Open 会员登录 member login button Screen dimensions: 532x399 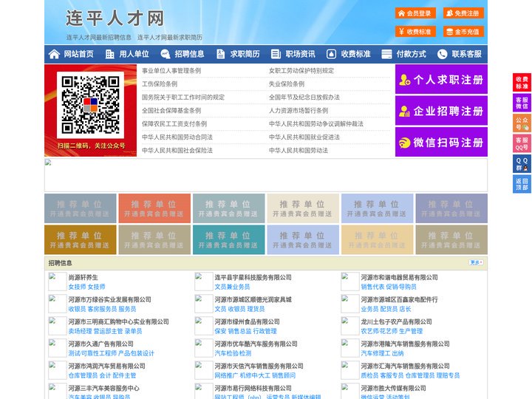[415, 13]
